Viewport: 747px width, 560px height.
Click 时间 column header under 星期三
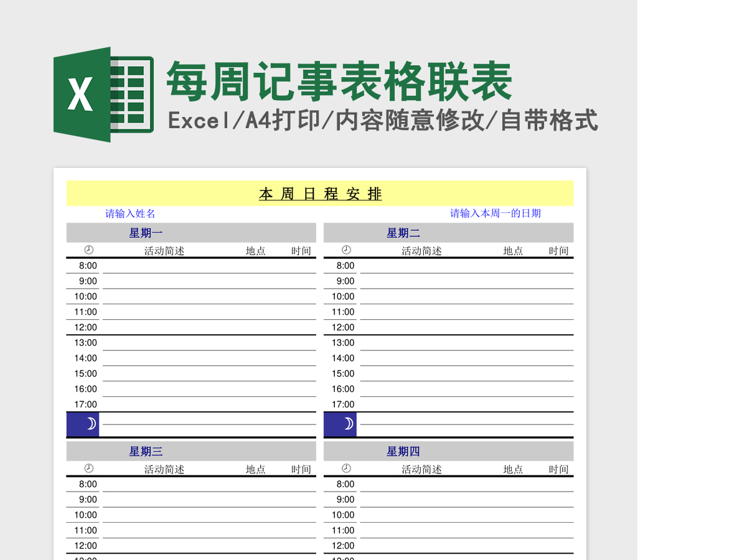[301, 469]
